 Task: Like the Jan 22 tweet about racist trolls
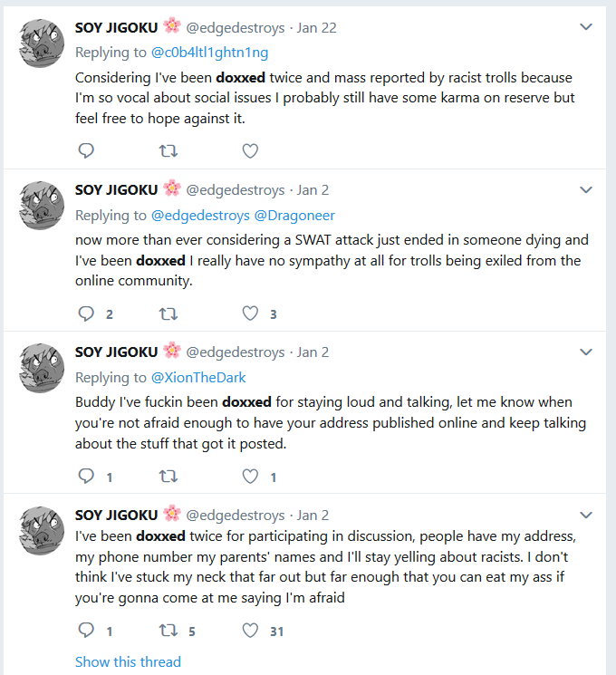[x=250, y=150]
